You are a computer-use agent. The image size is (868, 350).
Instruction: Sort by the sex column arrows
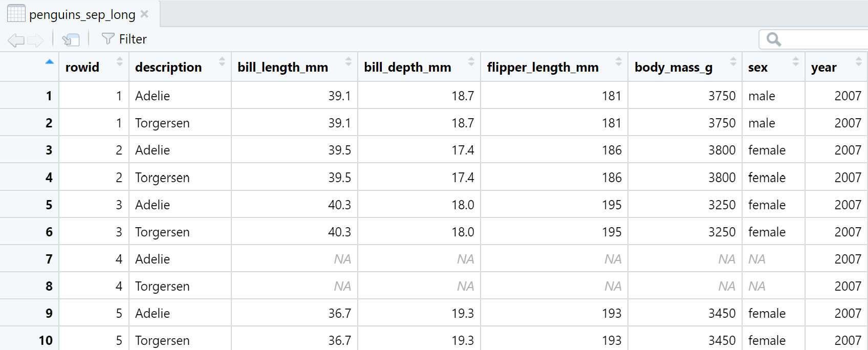point(795,62)
